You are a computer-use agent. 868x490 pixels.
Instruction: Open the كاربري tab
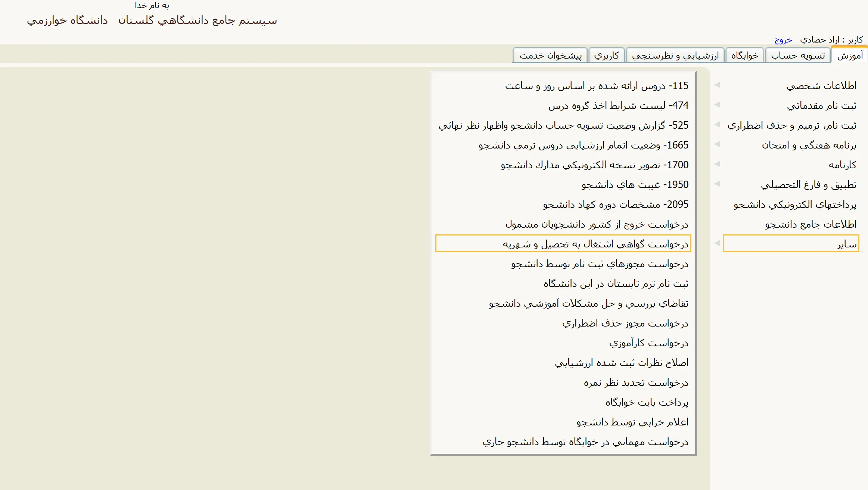point(606,56)
